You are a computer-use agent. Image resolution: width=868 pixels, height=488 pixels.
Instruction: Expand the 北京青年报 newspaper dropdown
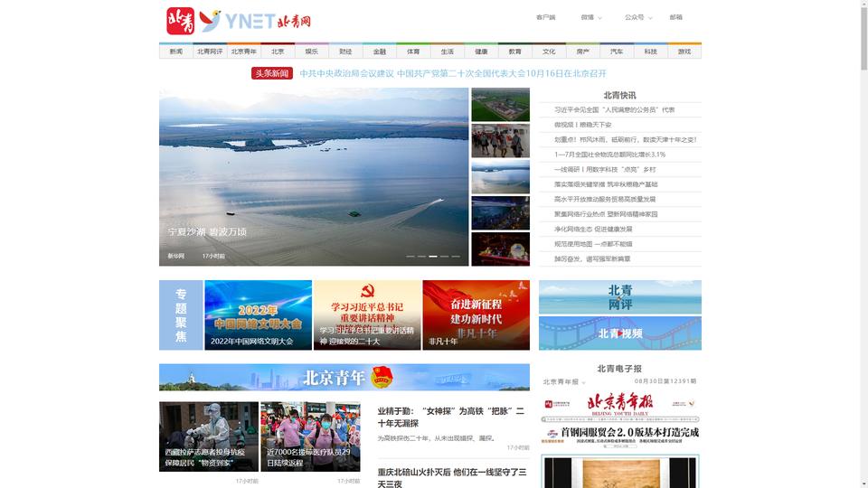(564, 381)
